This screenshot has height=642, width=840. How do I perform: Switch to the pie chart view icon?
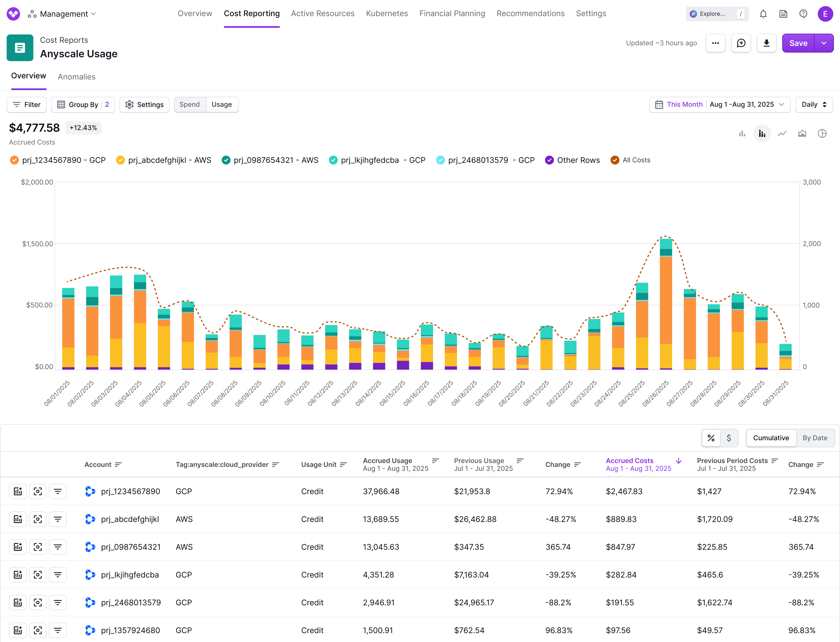(822, 133)
